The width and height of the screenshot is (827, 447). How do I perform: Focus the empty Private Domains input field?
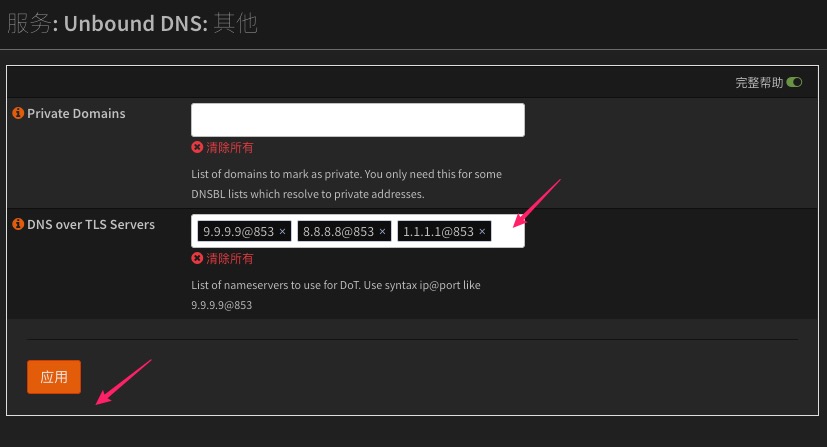click(x=357, y=120)
